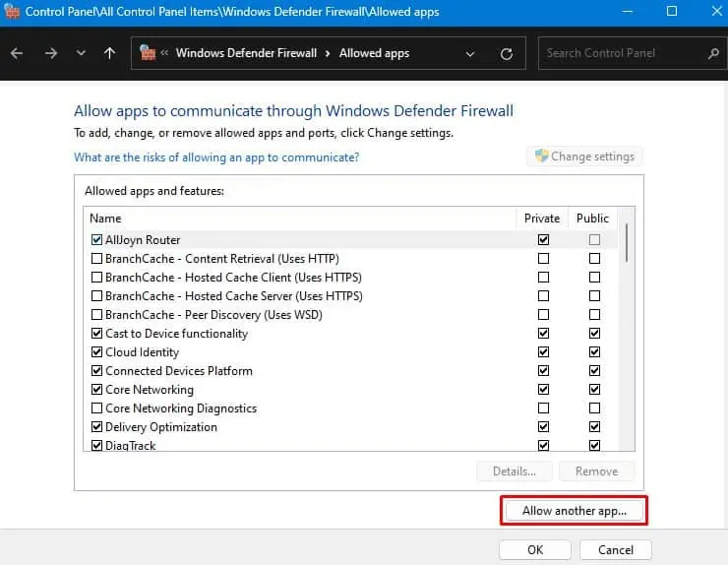Click the Private column header

(542, 219)
